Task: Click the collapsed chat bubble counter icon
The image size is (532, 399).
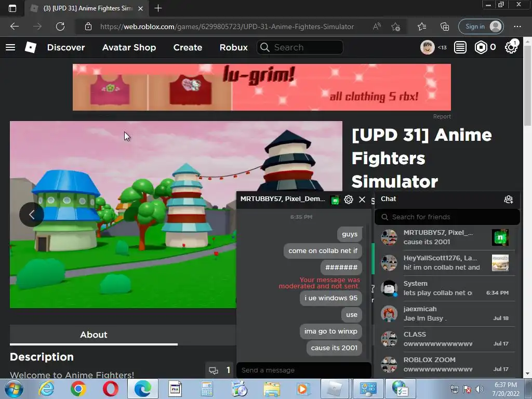Action: point(220,370)
